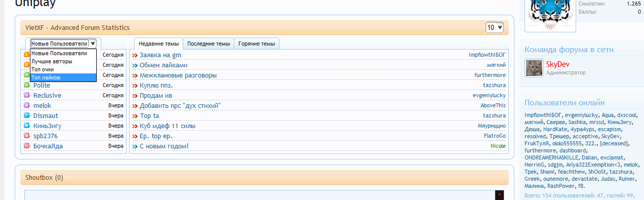Click rank 7 icon next to Dismaut

[x=26, y=115]
